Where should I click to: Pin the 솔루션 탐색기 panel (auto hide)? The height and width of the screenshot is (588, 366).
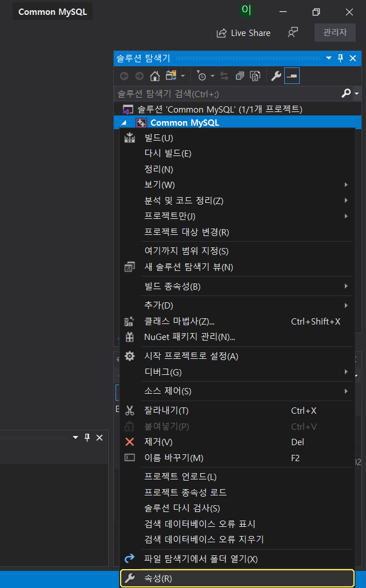[x=340, y=58]
